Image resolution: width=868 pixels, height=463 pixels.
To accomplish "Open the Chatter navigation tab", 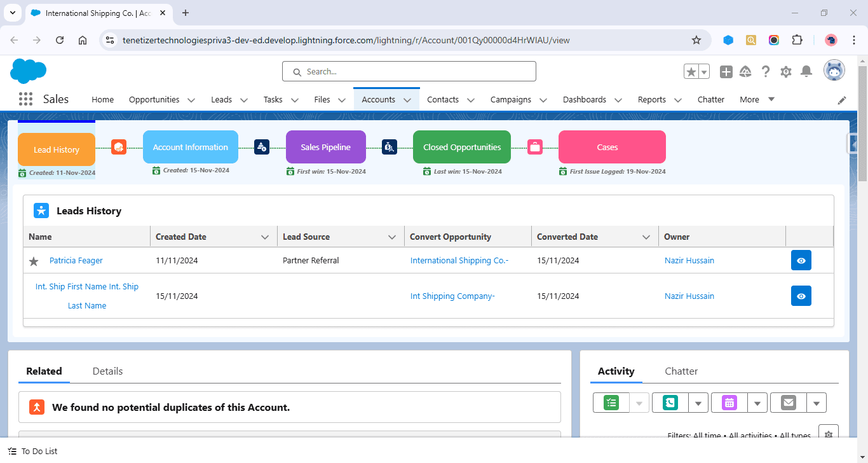I will click(x=711, y=99).
